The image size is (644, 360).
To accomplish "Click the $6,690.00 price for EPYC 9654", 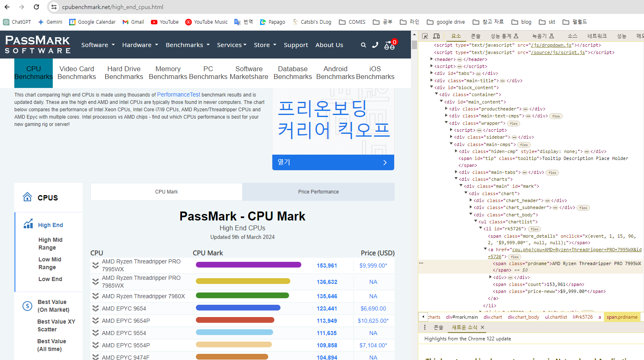I will pos(373,308).
